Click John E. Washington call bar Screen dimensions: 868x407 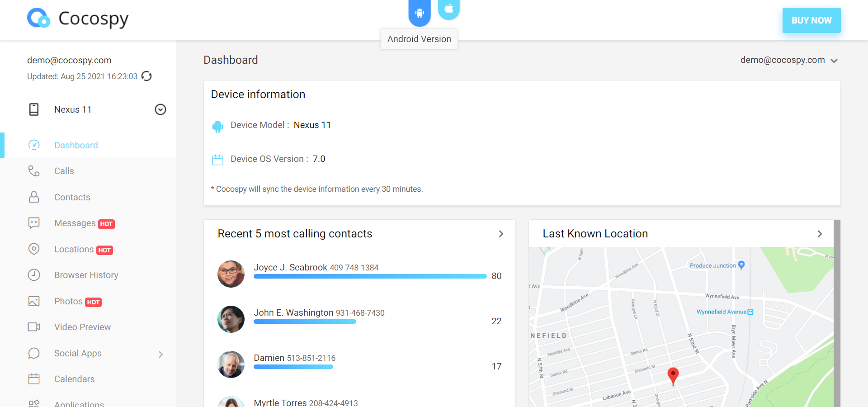click(x=305, y=322)
